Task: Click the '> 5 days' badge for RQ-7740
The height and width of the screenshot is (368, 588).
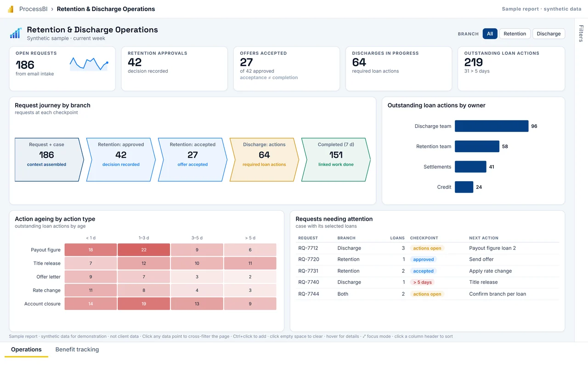Action: pos(422,282)
